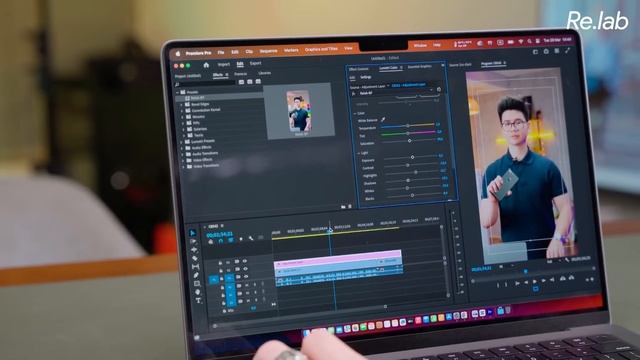Select the Razor tool
The width and height of the screenshot is (640, 360).
tap(195, 258)
